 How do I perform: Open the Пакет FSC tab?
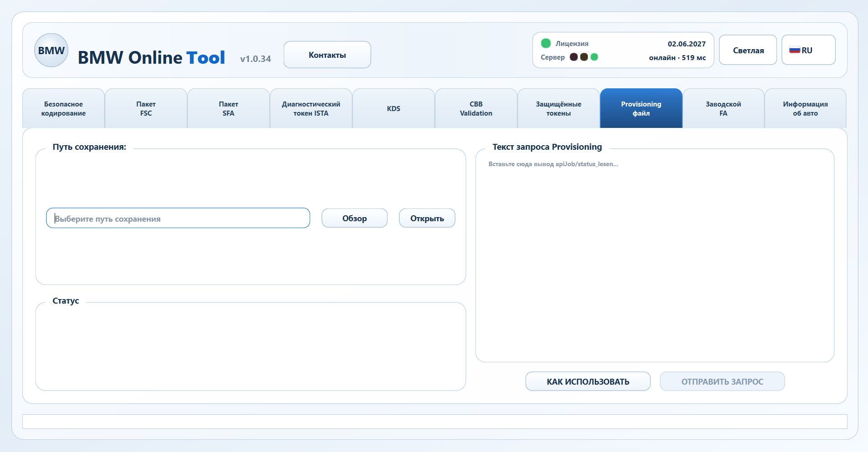pyautogui.click(x=146, y=108)
